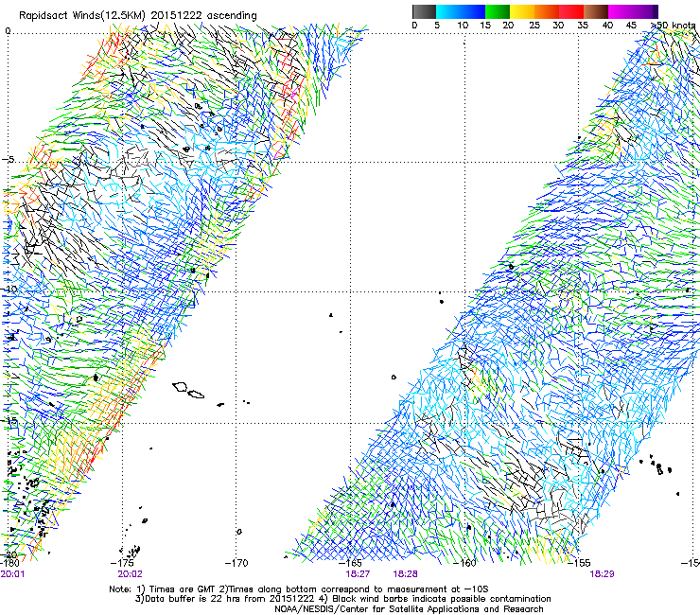The image size is (700, 615).
Task: Click the cyan-to-blue 5–15 knots legend segment
Action: pyautogui.click(x=461, y=11)
